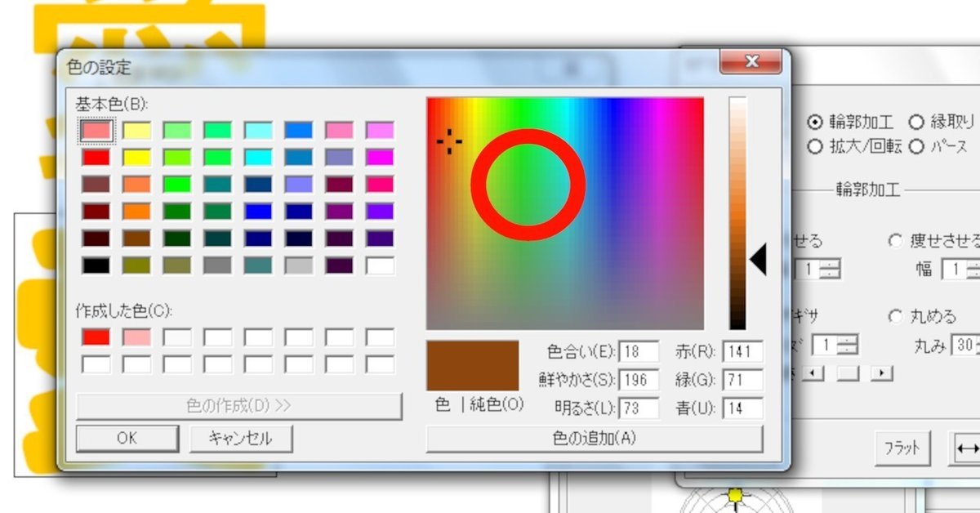Click the ↔ double-arrow button
Viewport: 980px width, 513px height.
[968, 448]
